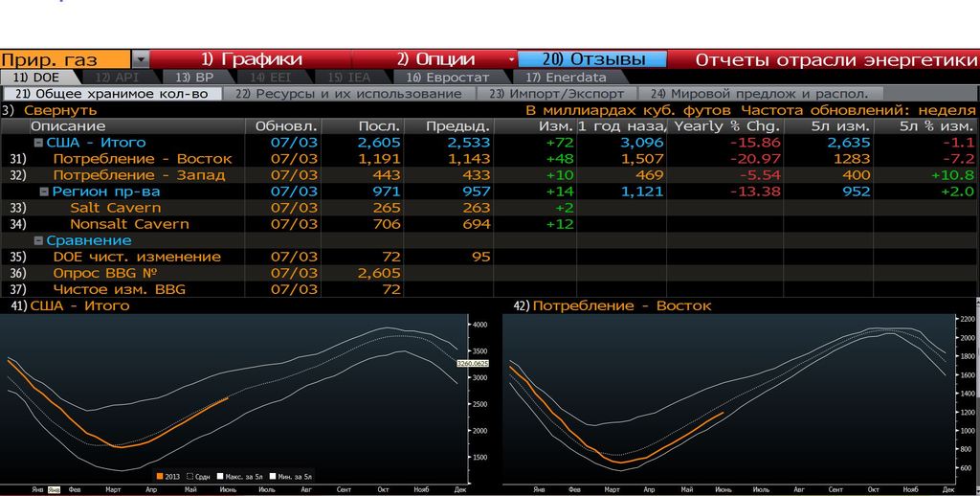
Task: Open 23) Импорт/Экспорт subtab
Action: (x=557, y=94)
